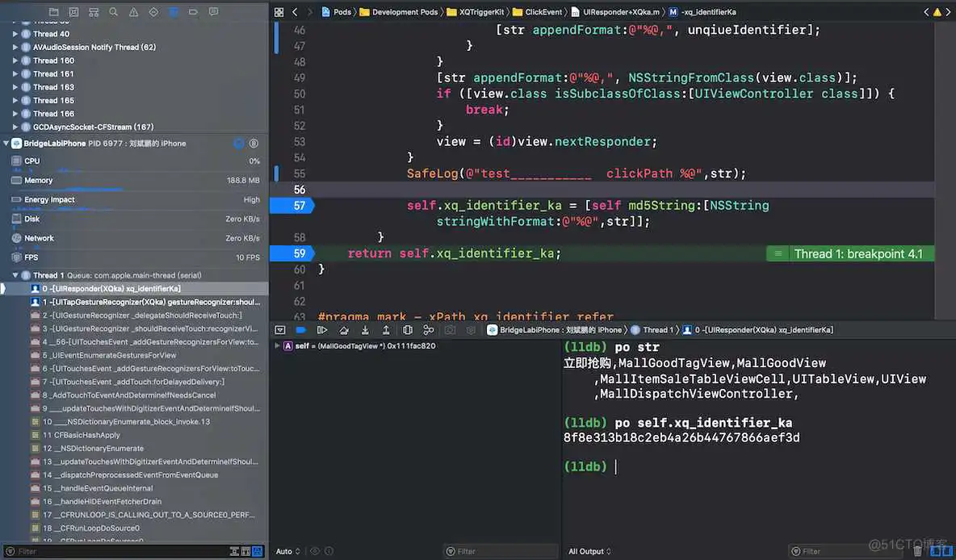Viewport: 956px width, 560px height.
Task: Click the Continue program execution button
Action: pyautogui.click(x=322, y=330)
